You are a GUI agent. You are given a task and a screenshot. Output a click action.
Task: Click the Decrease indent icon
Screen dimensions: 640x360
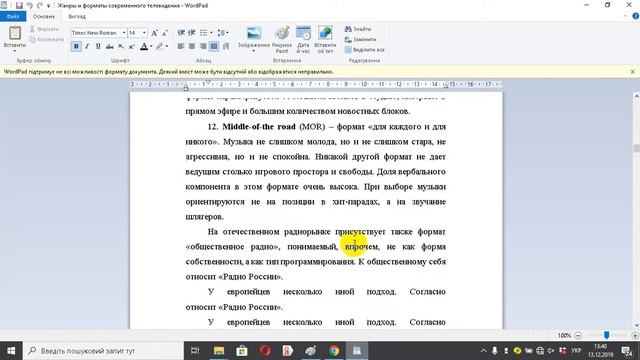pos(181,33)
